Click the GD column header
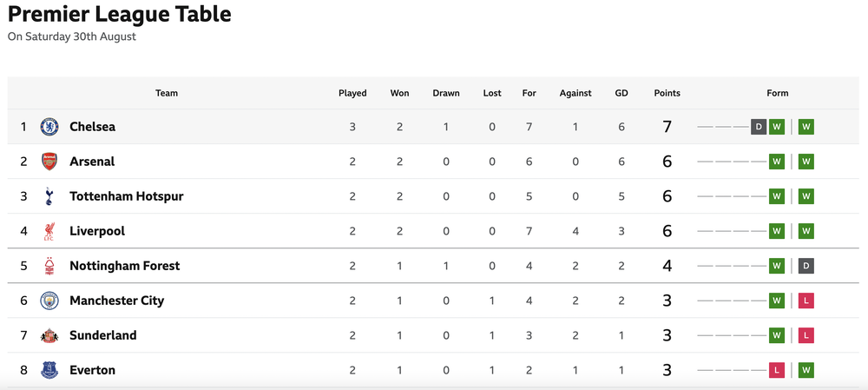 pyautogui.click(x=621, y=93)
